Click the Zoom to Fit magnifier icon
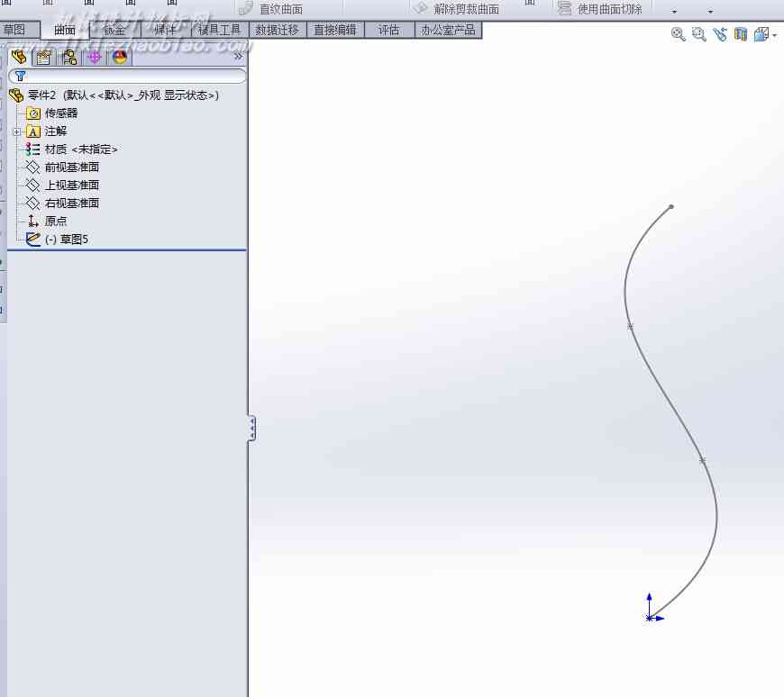 [678, 34]
